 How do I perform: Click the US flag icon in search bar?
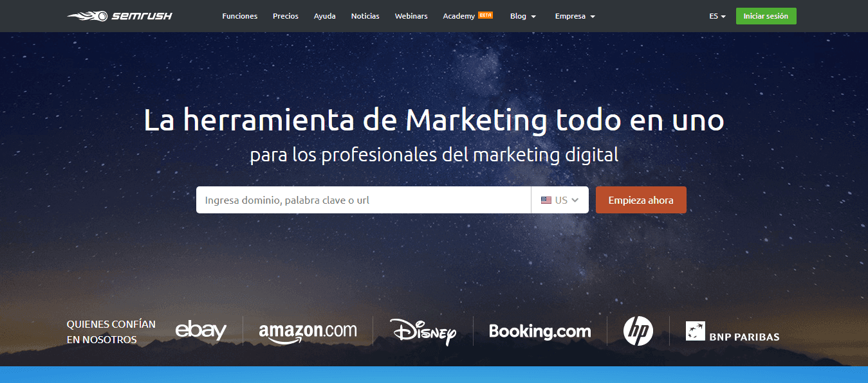(x=546, y=200)
